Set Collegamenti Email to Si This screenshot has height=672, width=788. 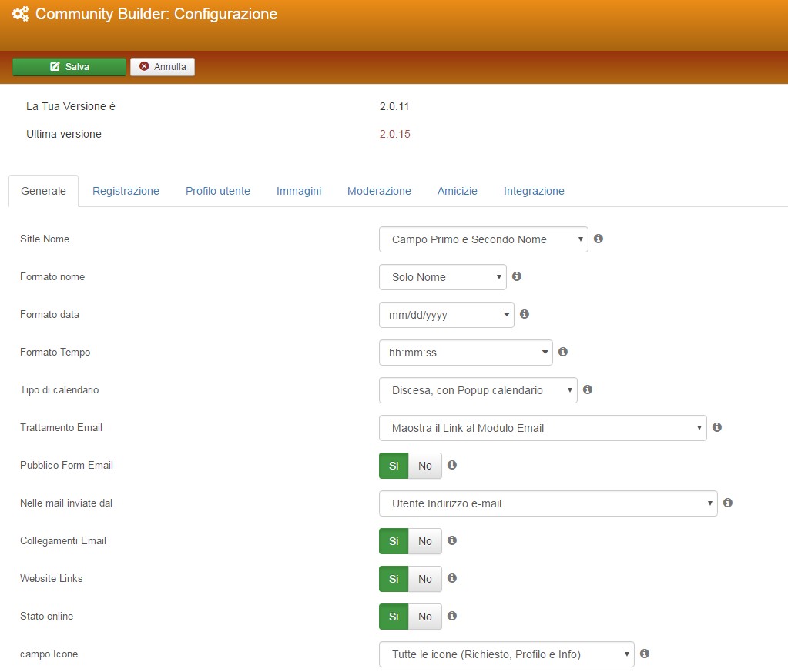pyautogui.click(x=394, y=541)
